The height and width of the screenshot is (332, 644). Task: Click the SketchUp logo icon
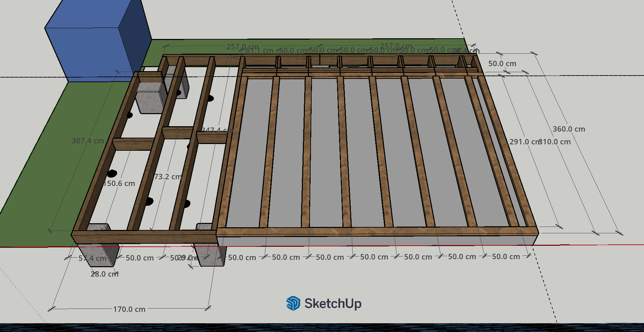(x=293, y=303)
